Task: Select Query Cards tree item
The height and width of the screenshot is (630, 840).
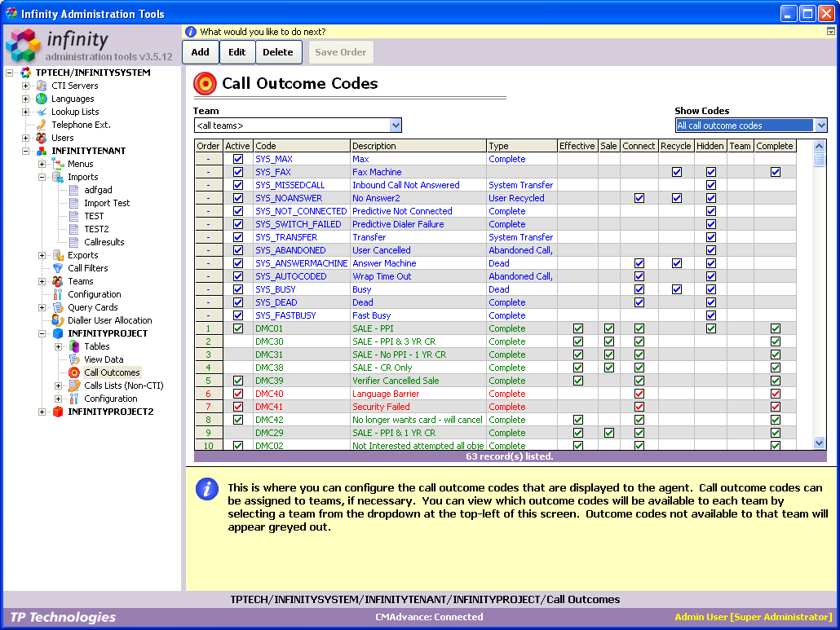Action: click(x=93, y=307)
